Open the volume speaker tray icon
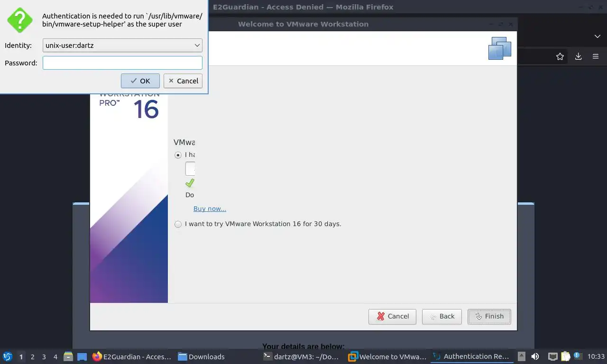607x364 pixels. (x=535, y=356)
